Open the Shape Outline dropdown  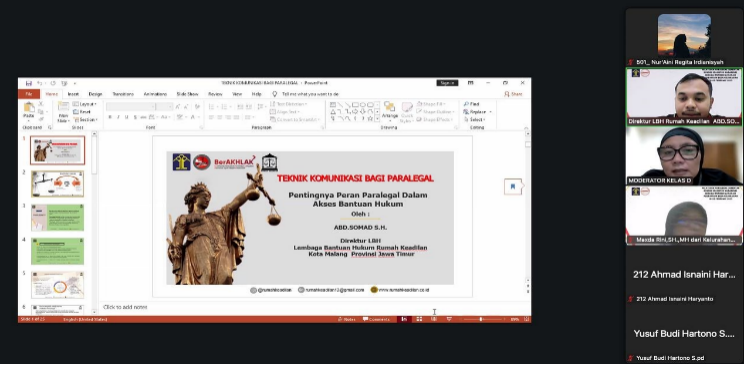tap(435, 112)
